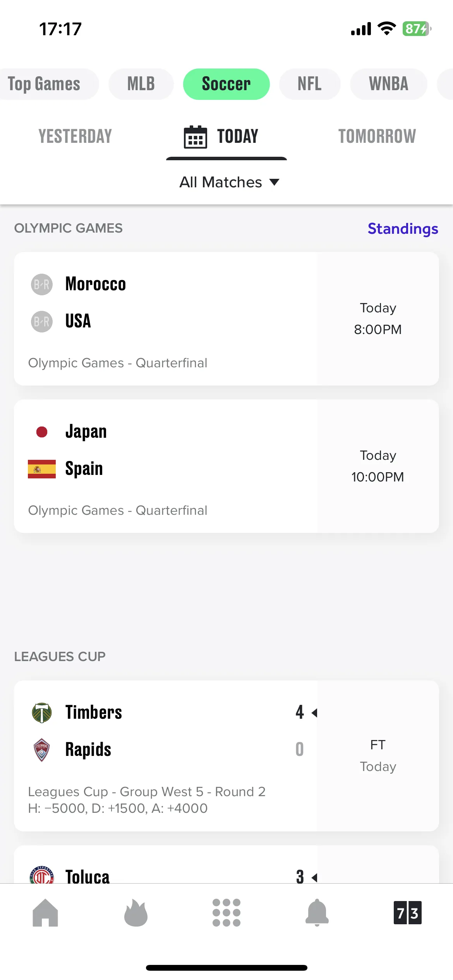This screenshot has width=453, height=980.
Task: Tap the calendar icon beside Today
Action: click(x=195, y=137)
